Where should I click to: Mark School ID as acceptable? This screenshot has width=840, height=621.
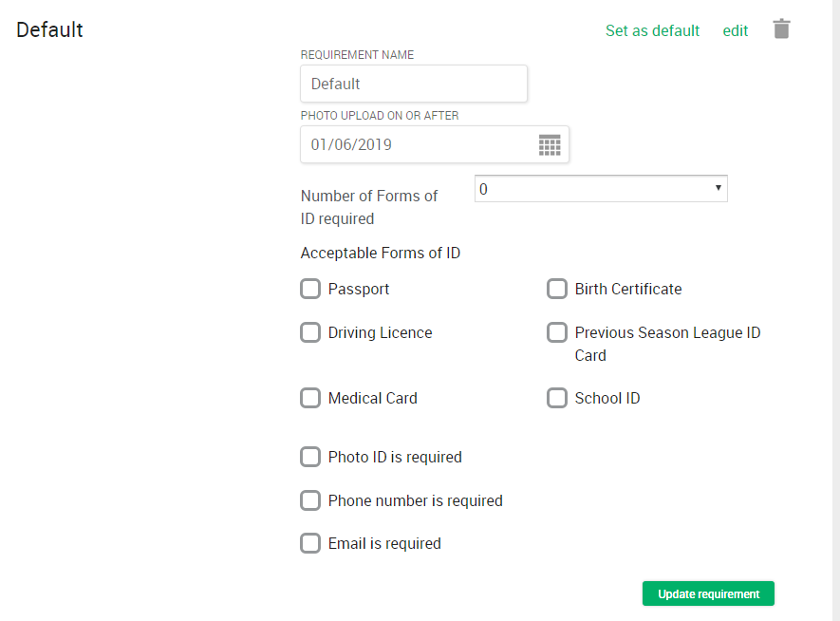click(556, 398)
